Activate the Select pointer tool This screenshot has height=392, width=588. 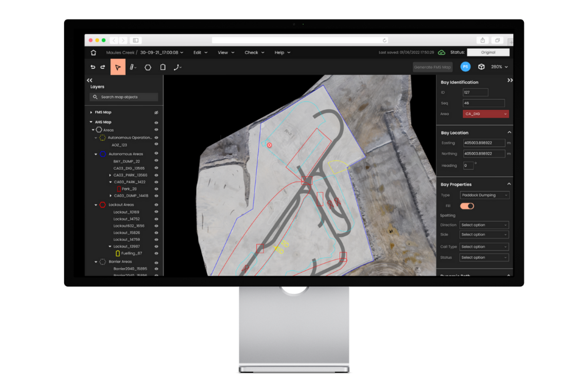coord(118,67)
